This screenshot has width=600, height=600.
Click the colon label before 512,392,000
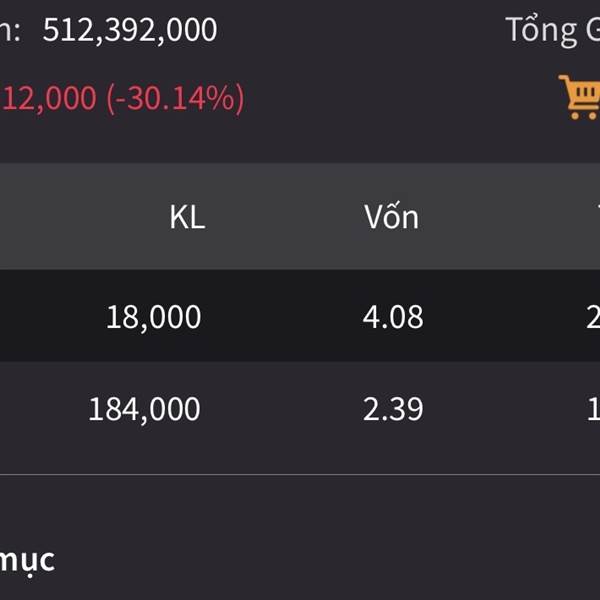coord(12,30)
